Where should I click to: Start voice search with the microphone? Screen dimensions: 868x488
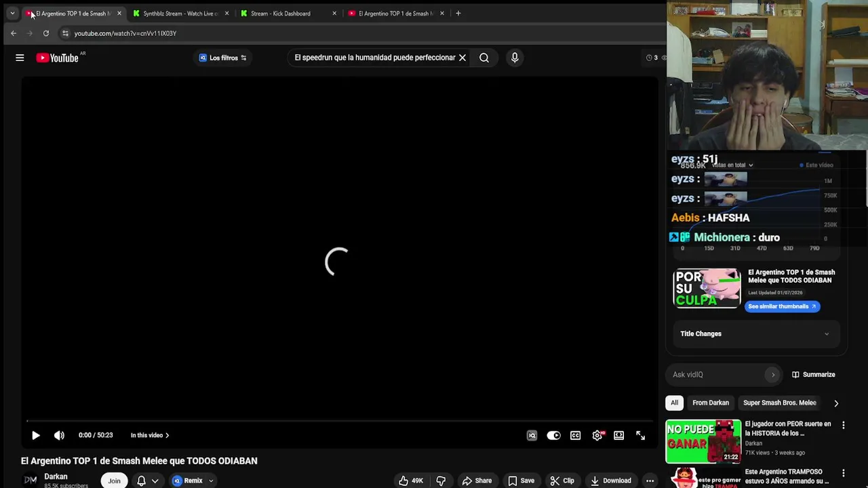(x=515, y=58)
